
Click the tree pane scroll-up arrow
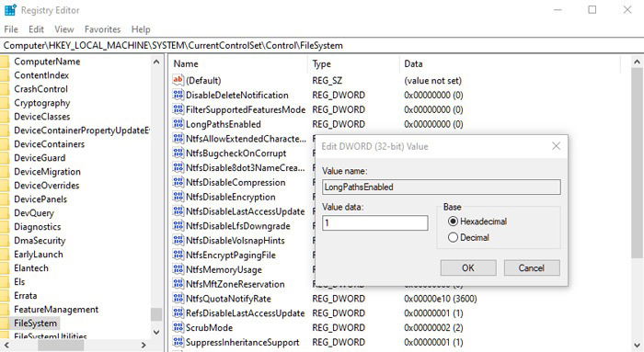tap(156, 62)
